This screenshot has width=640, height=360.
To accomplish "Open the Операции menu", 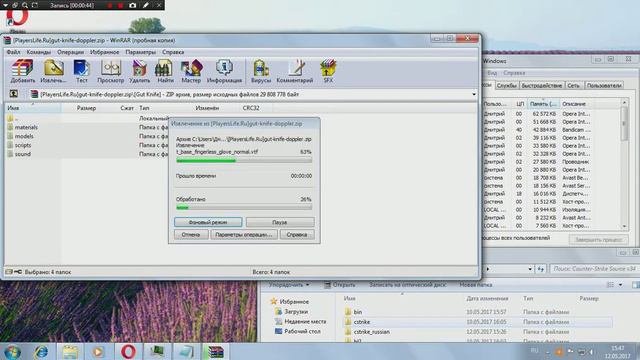I will (70, 52).
